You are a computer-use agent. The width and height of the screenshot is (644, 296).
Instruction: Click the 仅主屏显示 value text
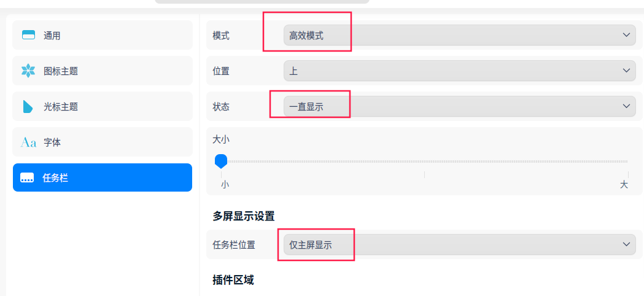(311, 245)
